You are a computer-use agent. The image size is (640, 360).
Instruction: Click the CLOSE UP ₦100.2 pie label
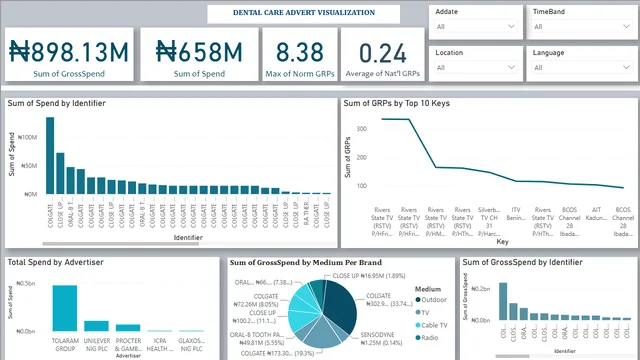coord(254,317)
